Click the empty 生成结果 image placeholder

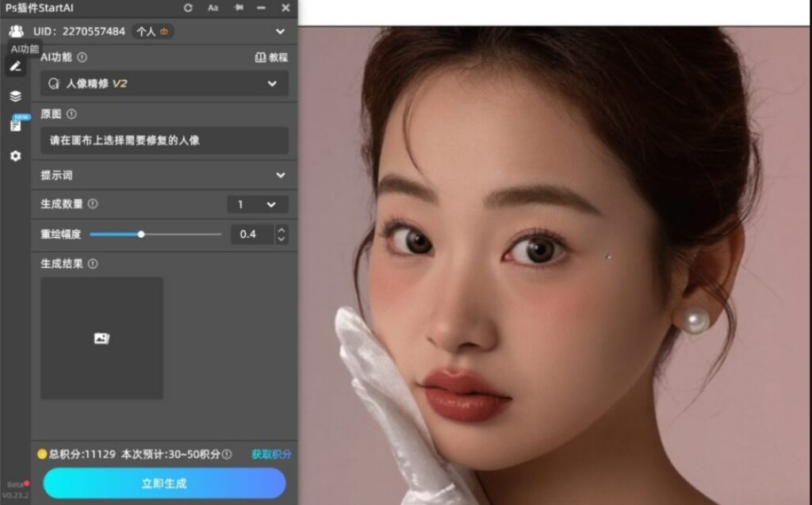(x=101, y=338)
